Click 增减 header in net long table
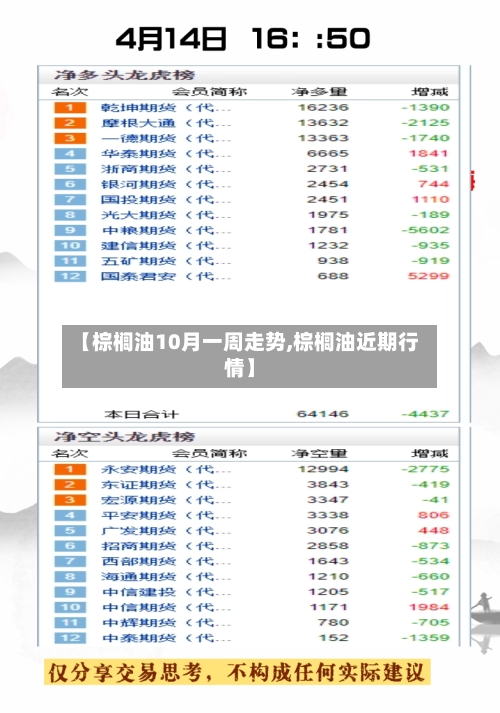500x713 pixels. tap(430, 92)
